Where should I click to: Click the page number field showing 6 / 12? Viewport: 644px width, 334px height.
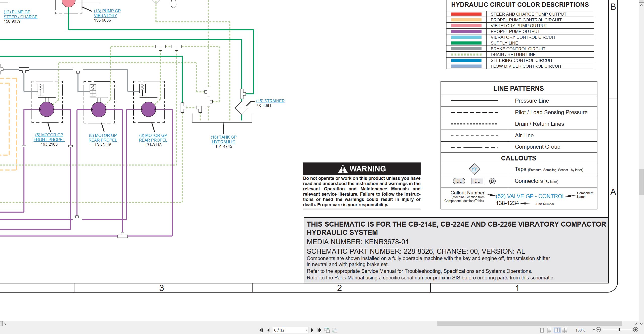[288, 330]
